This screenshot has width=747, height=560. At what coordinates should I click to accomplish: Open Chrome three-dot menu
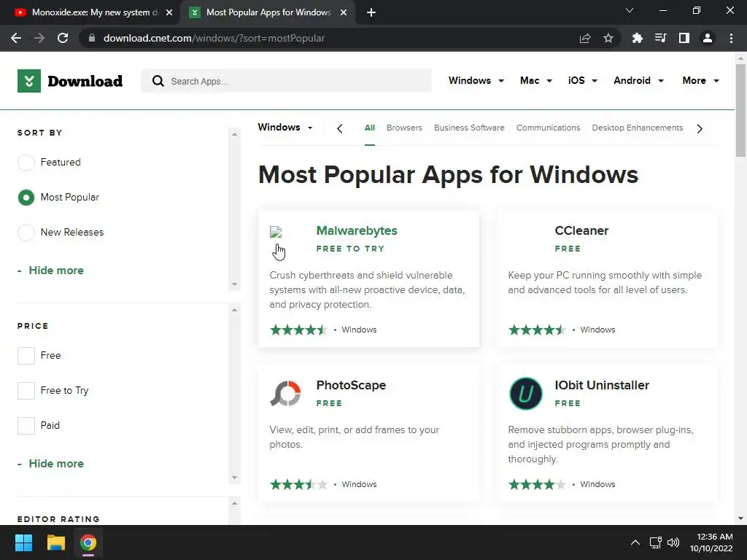(x=731, y=38)
